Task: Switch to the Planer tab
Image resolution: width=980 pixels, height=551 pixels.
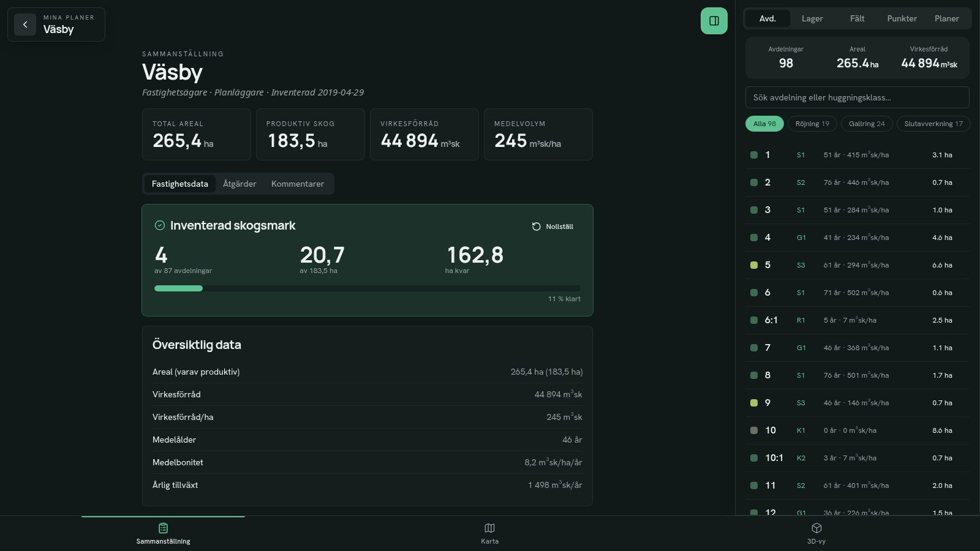Action: click(x=947, y=18)
